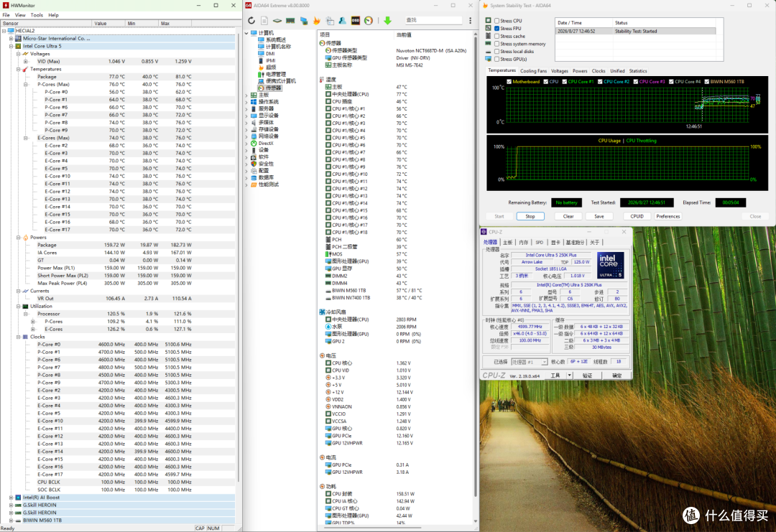
Task: Select DirectX node icon in AIDA64 tree
Action: tap(254, 144)
